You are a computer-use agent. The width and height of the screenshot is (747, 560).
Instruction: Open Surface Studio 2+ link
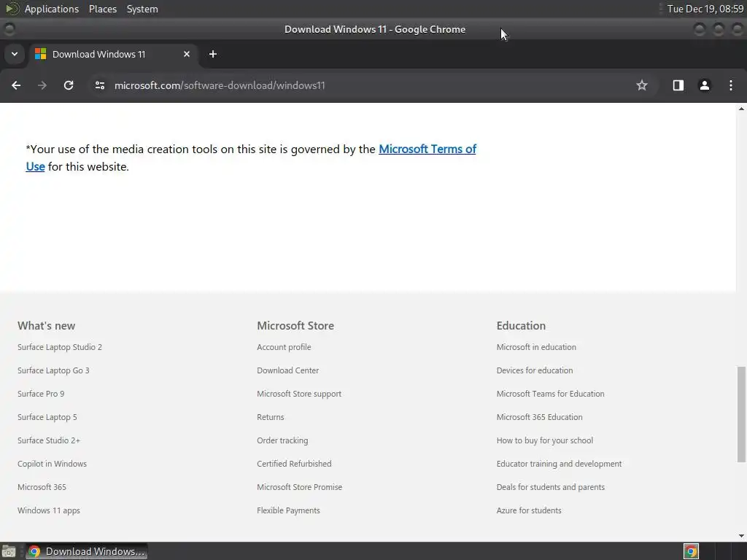pos(49,440)
